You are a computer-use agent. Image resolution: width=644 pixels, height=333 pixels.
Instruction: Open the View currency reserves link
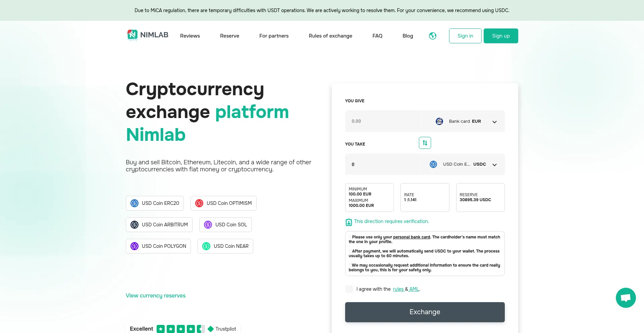coord(156,295)
